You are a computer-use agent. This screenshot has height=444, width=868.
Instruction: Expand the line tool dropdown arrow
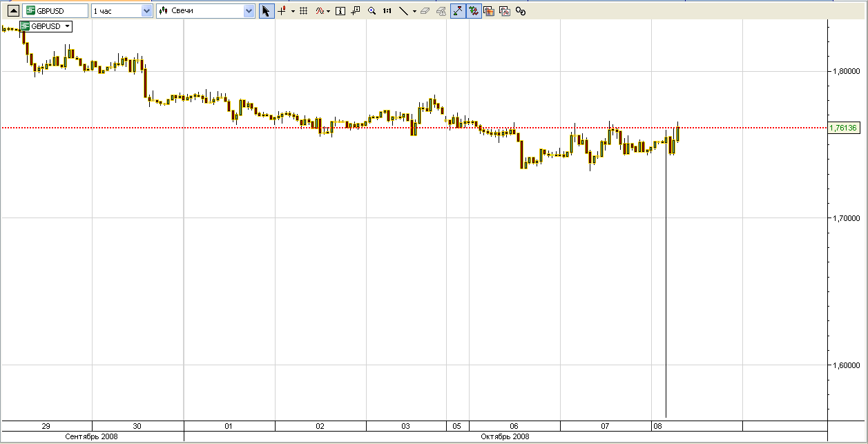414,11
